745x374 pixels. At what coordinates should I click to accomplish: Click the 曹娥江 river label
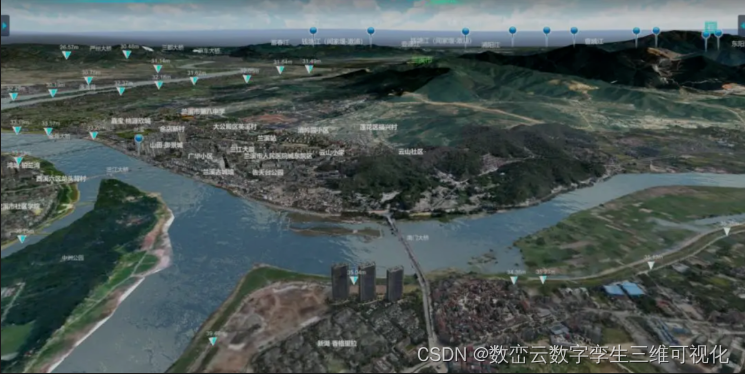[594, 41]
